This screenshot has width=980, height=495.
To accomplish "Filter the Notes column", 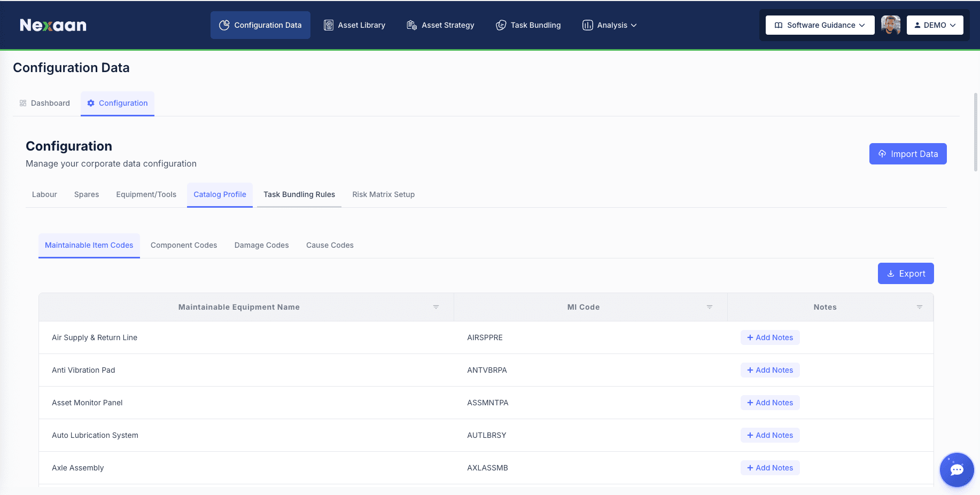I will click(920, 307).
